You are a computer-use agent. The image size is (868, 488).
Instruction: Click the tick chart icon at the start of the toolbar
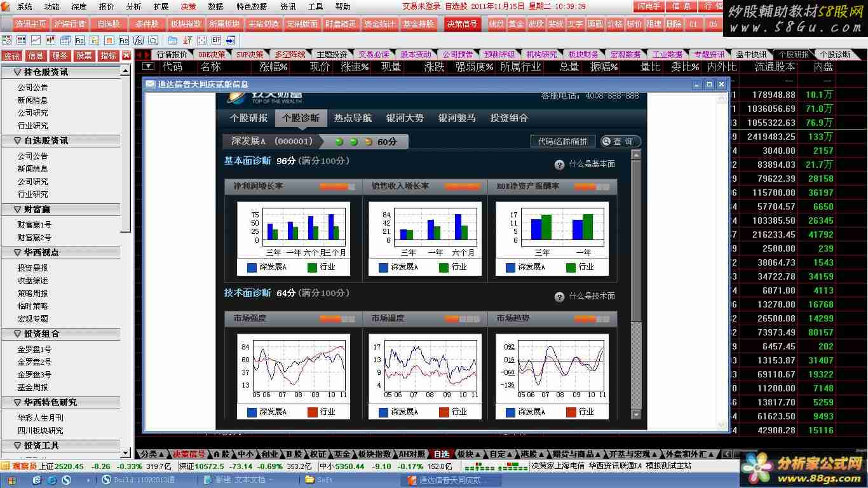(x=7, y=40)
